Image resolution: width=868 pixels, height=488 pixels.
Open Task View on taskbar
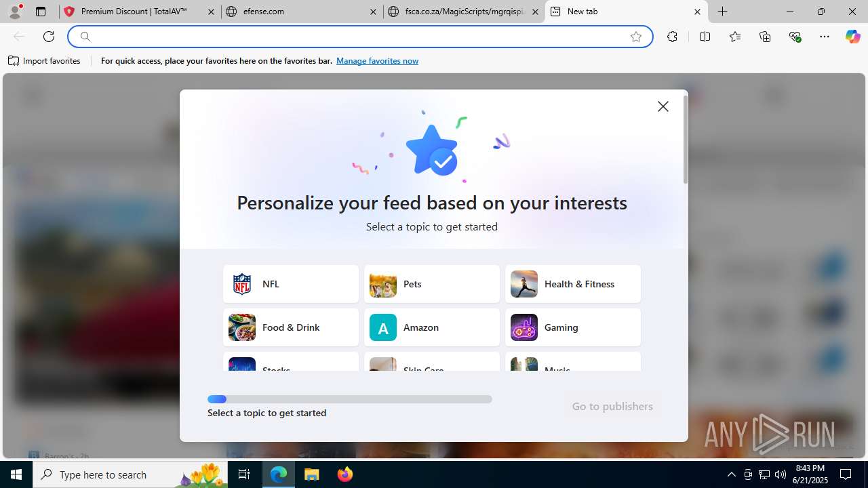(244, 474)
